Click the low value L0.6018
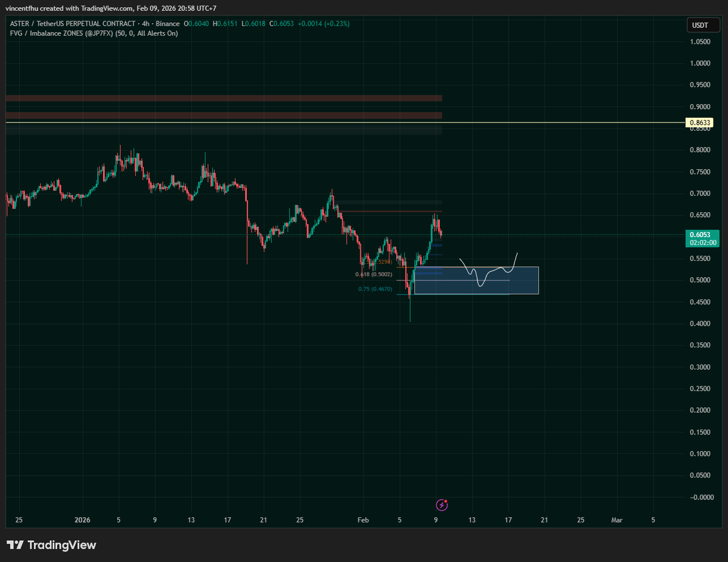The width and height of the screenshot is (728, 562). (x=254, y=24)
